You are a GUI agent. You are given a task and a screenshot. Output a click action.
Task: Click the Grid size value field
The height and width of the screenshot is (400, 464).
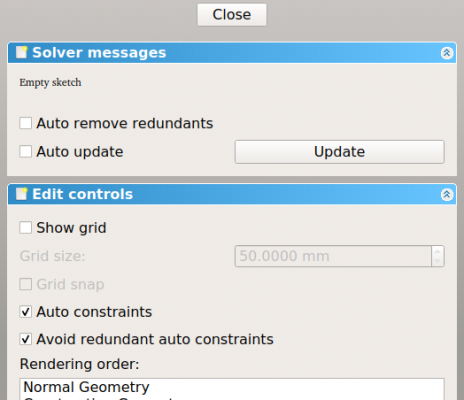[x=333, y=256]
